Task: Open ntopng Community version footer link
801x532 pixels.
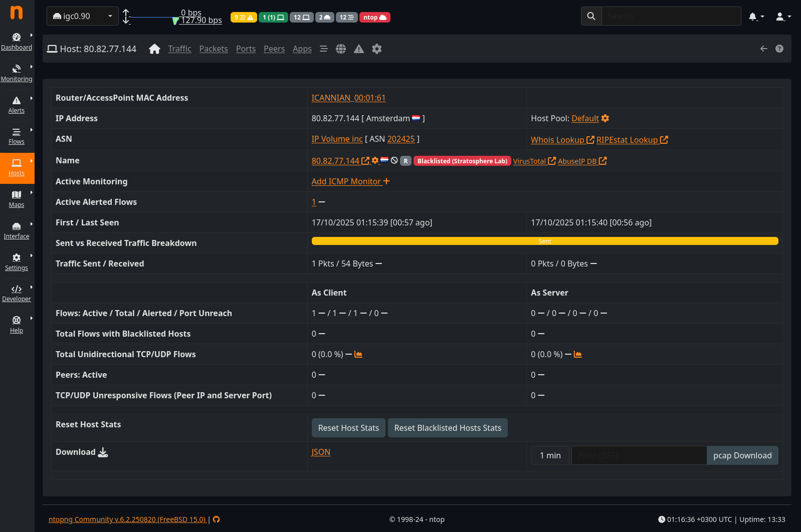Action: pos(127,519)
